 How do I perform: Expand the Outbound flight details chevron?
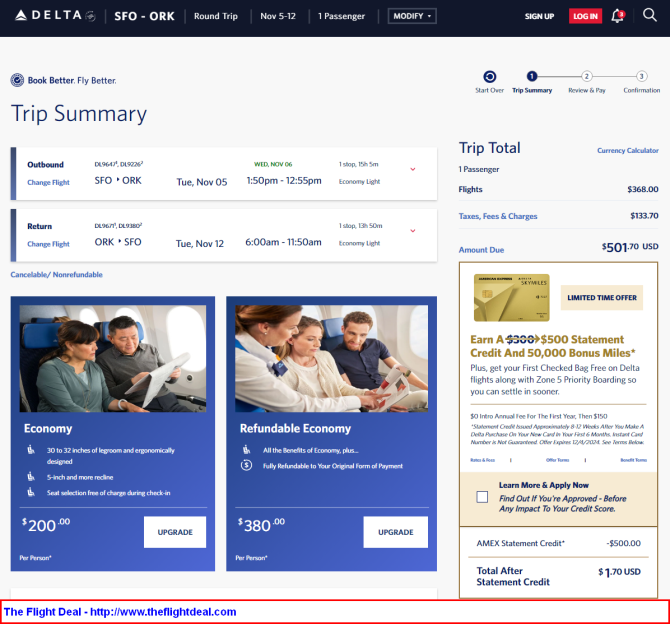tap(413, 169)
